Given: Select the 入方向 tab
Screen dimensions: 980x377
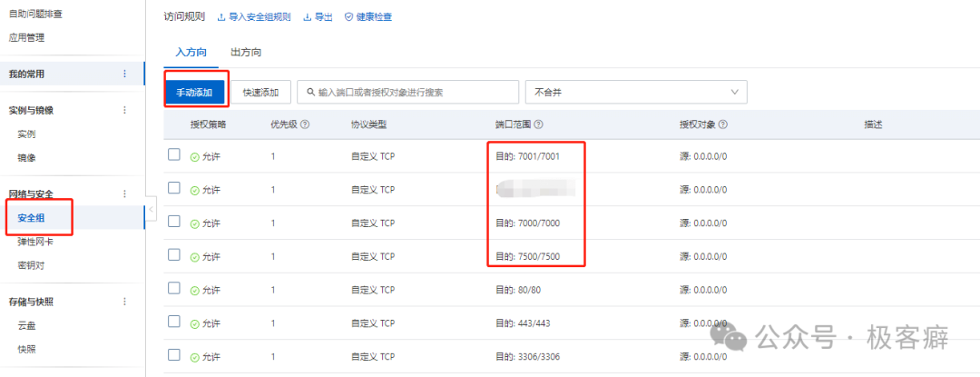Looking at the screenshot, I should (191, 53).
